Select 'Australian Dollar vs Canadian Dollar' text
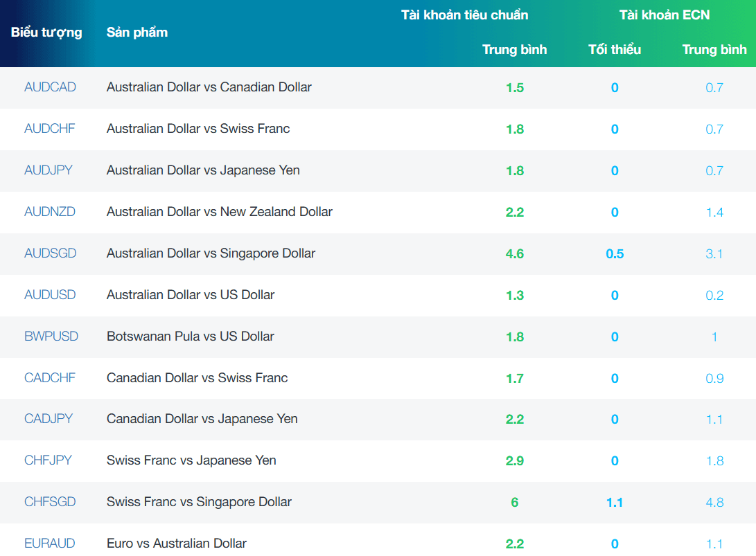 [x=209, y=87]
